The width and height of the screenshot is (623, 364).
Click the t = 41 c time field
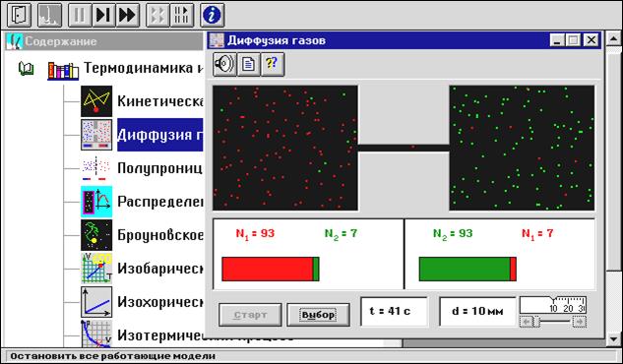(x=394, y=311)
